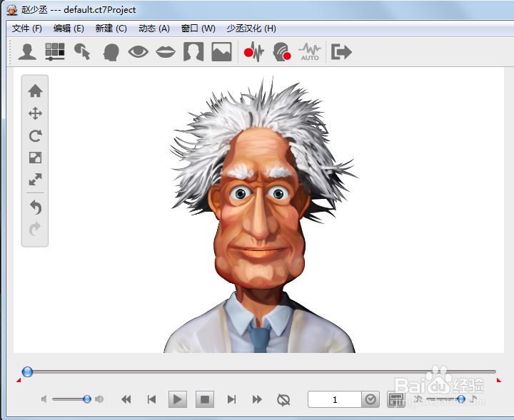Viewport: 514px width, 420px height.
Task: Open the 新建 (C) menu
Action: tap(111, 29)
